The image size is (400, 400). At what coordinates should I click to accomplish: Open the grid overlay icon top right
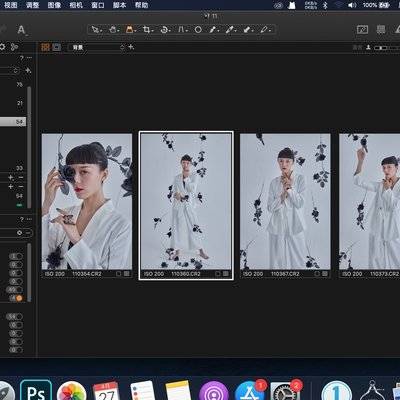[x=381, y=30]
